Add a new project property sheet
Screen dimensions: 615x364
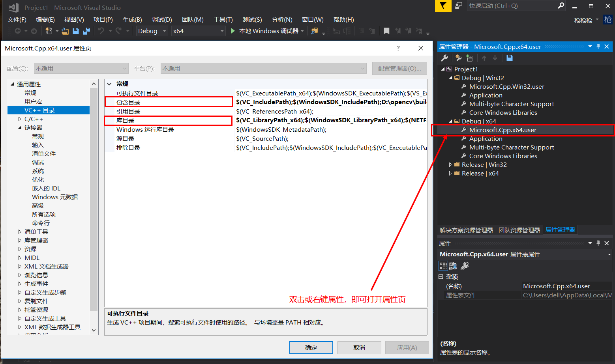[x=458, y=58]
